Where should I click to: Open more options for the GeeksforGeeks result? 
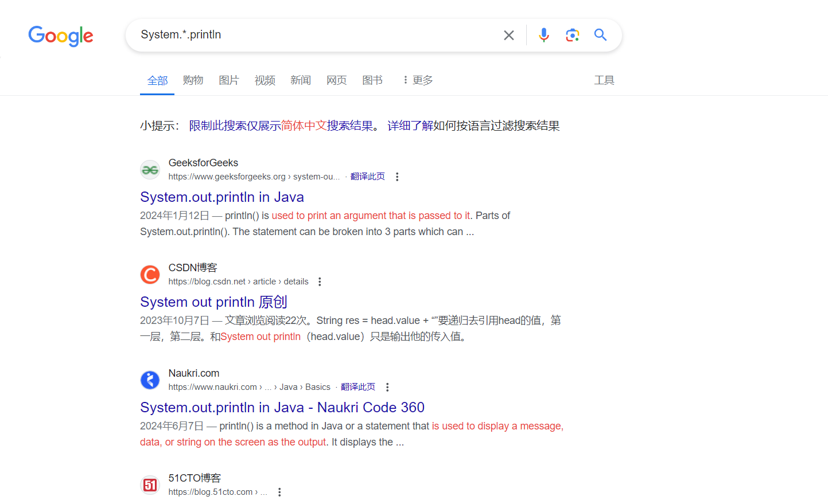(x=397, y=177)
